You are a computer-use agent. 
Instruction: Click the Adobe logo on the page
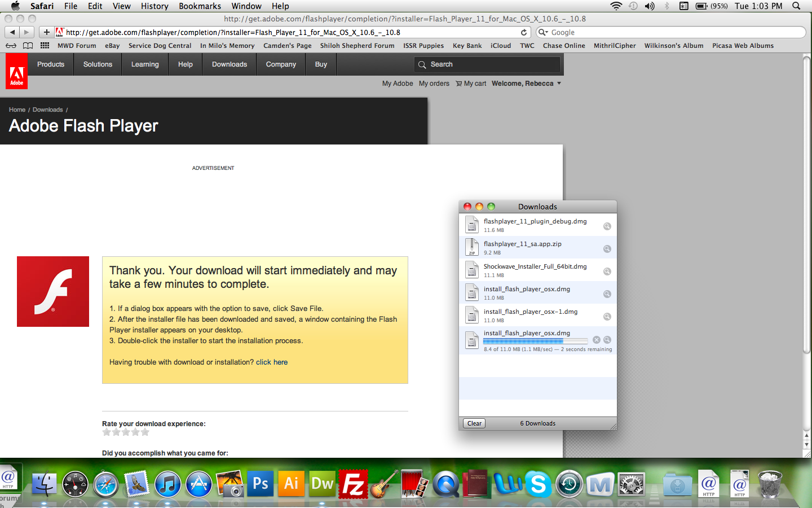16,71
